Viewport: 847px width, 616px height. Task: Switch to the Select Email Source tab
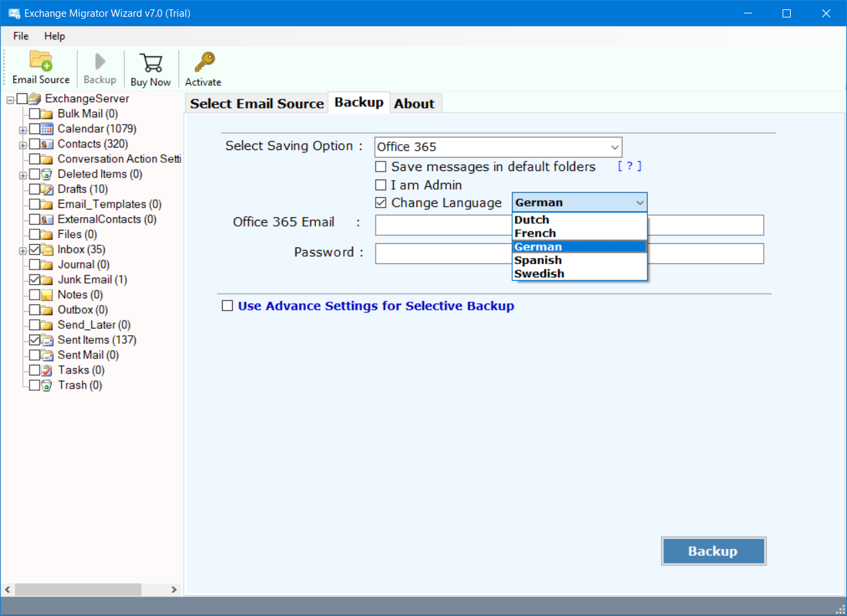[257, 104]
